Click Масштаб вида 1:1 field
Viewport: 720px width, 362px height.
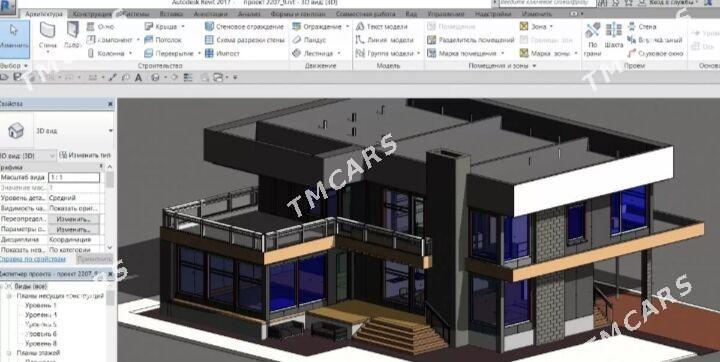[x=74, y=177]
